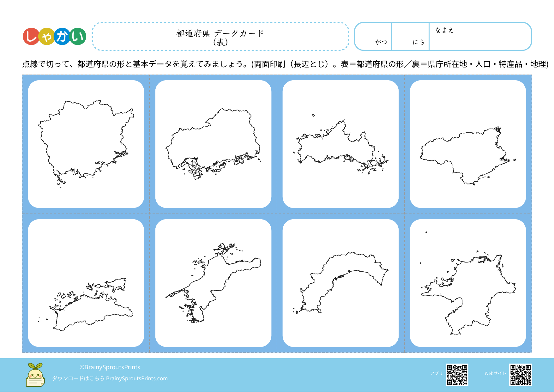Viewport: 554px width, 392px height.
Task: Select the Okayama prefecture outline card
Action: tap(86, 144)
